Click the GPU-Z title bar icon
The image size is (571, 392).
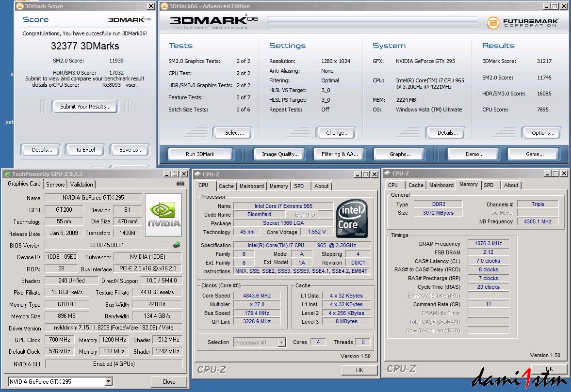7,174
